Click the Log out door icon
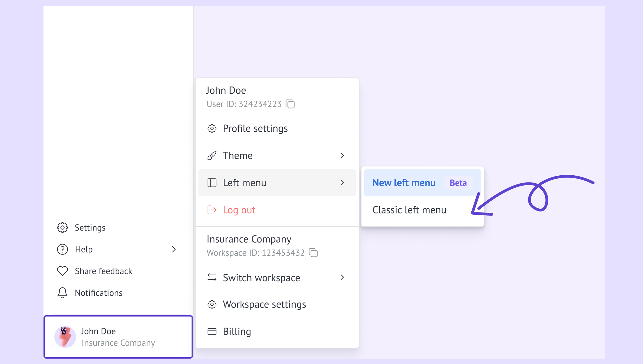Screen dimensions: 643x364 coord(212,210)
